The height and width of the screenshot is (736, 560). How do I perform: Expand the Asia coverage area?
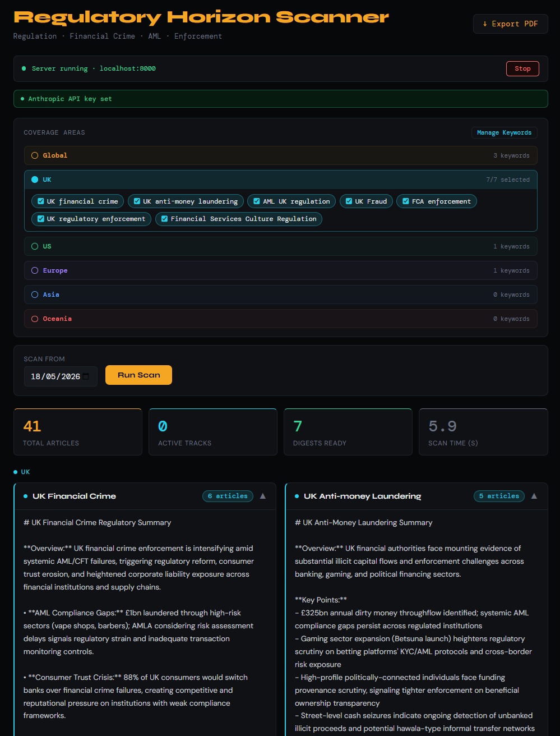tap(280, 295)
